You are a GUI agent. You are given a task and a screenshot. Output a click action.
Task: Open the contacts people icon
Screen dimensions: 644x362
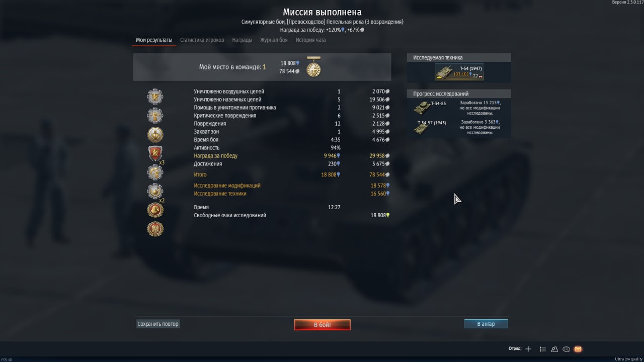point(554,349)
